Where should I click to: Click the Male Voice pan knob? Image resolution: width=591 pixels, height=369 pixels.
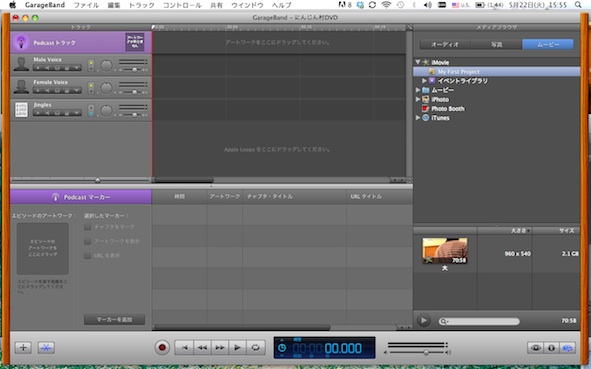(x=106, y=66)
